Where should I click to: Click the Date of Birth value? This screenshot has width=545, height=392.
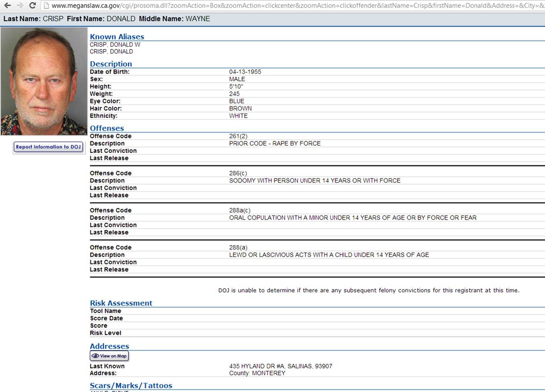pos(245,72)
